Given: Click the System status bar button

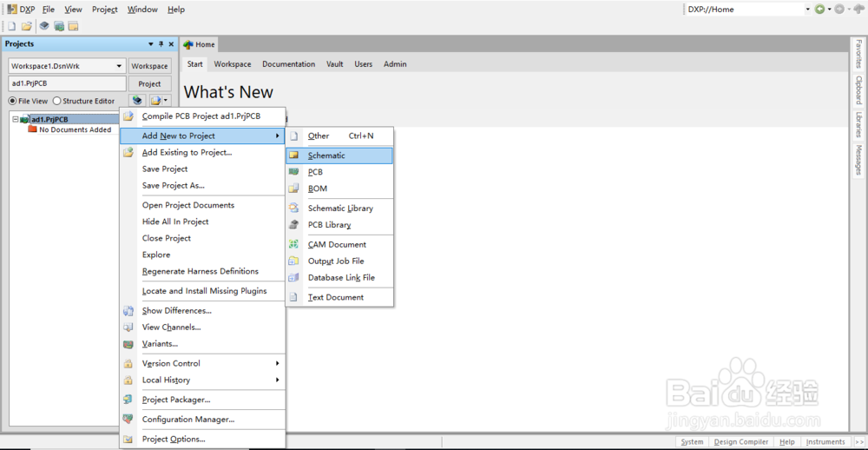Looking at the screenshot, I should 692,441.
